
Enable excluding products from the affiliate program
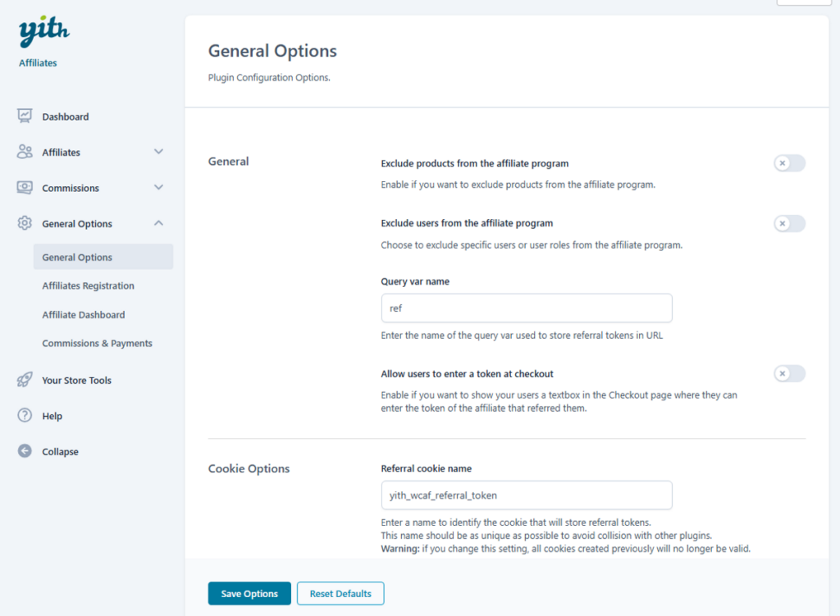[x=788, y=163]
